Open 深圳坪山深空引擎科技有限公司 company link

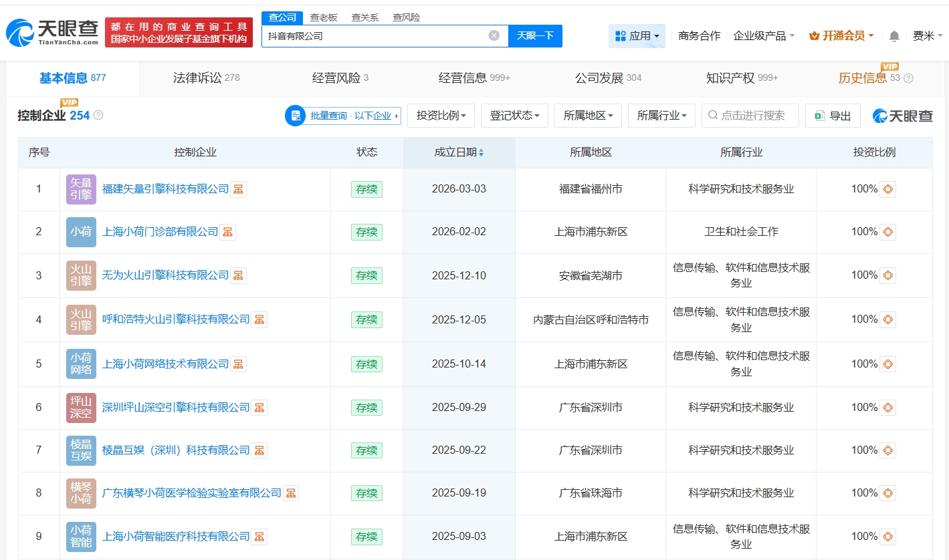176,408
